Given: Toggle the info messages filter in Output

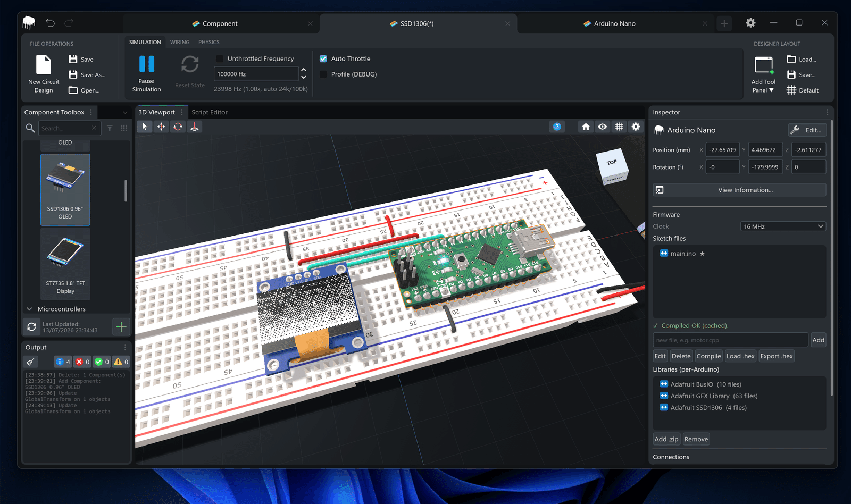Looking at the screenshot, I should coord(63,362).
